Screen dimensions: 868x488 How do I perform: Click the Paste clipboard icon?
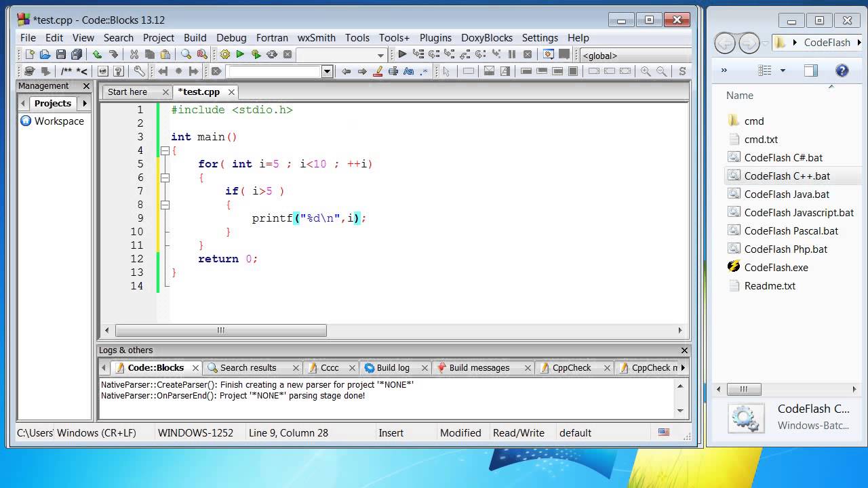click(165, 54)
